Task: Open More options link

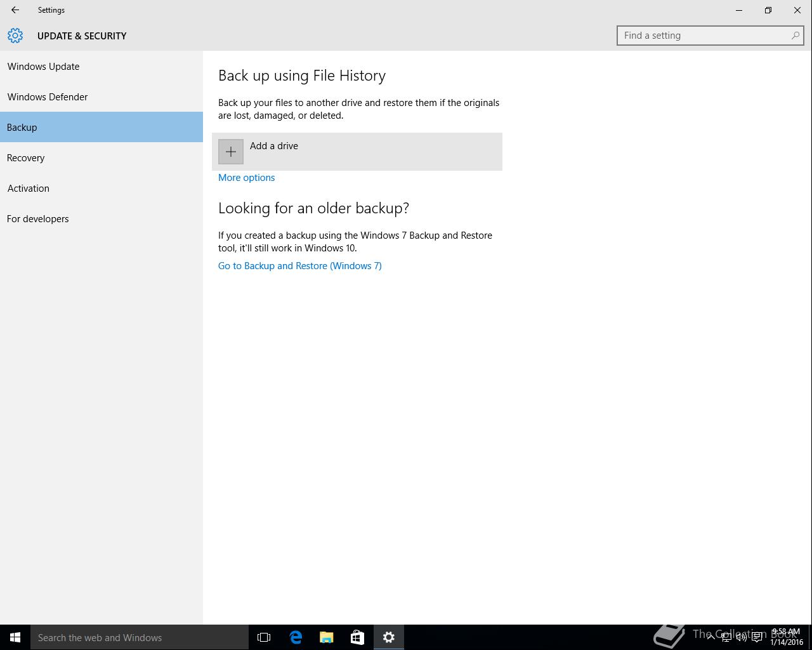Action: click(246, 178)
